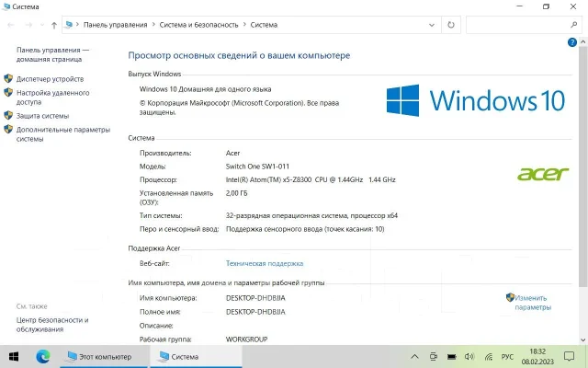Click processor text Intel(R) Atom(TM) x5-Z8300
The height and width of the screenshot is (368, 588).
tap(268, 179)
